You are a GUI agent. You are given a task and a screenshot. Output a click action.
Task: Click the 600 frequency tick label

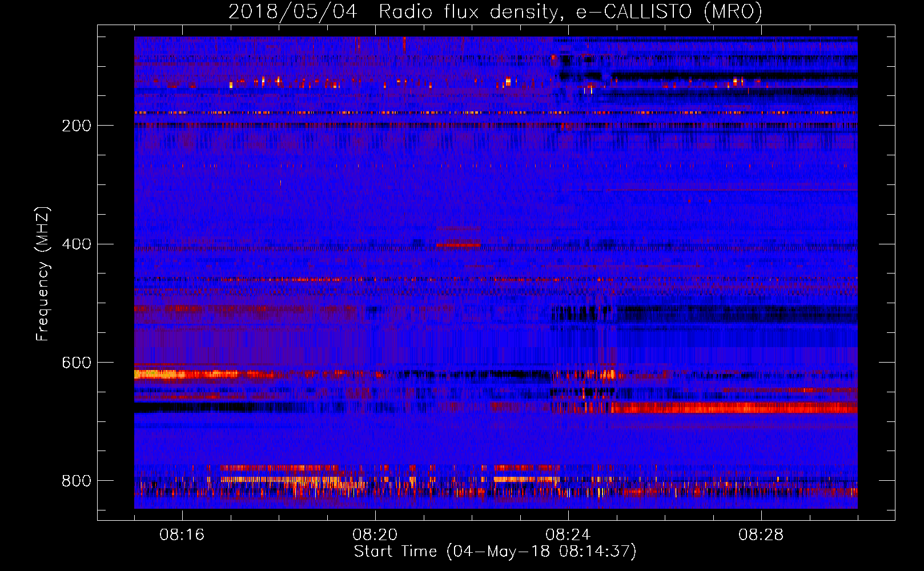point(77,363)
